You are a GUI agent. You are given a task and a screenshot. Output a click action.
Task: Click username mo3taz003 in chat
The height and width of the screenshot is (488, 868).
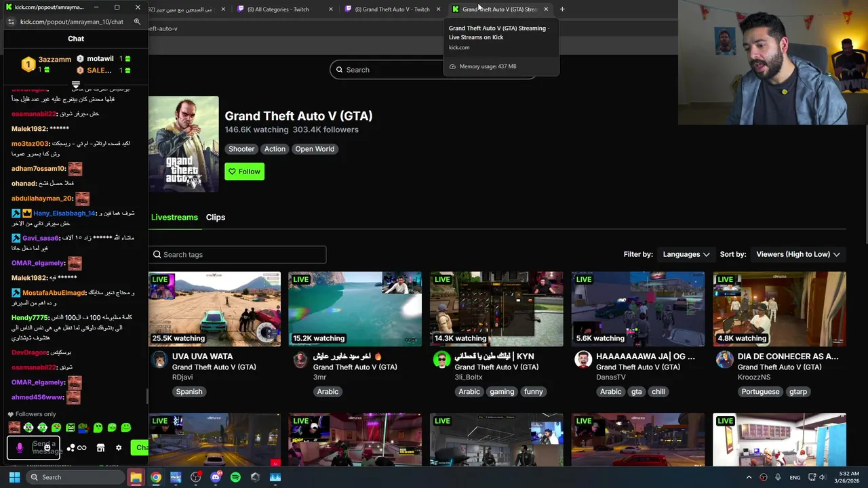click(30, 144)
